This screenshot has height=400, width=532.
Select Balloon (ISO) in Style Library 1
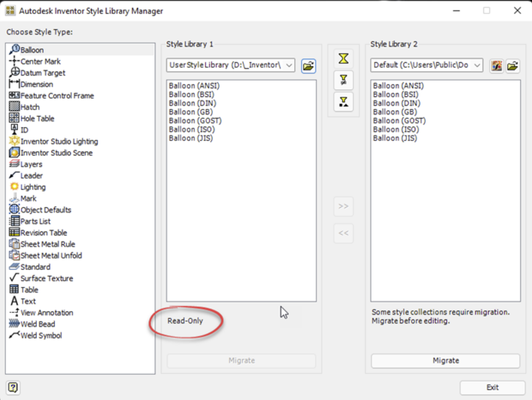click(192, 129)
